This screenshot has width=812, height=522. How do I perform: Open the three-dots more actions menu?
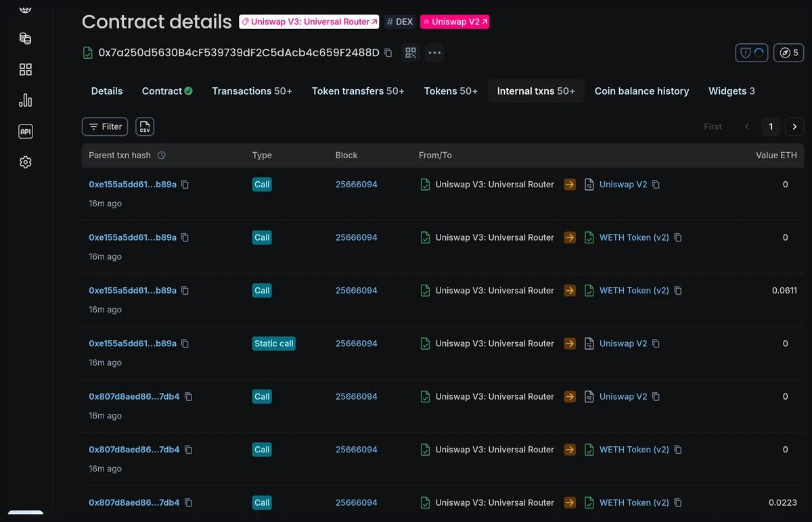(434, 53)
